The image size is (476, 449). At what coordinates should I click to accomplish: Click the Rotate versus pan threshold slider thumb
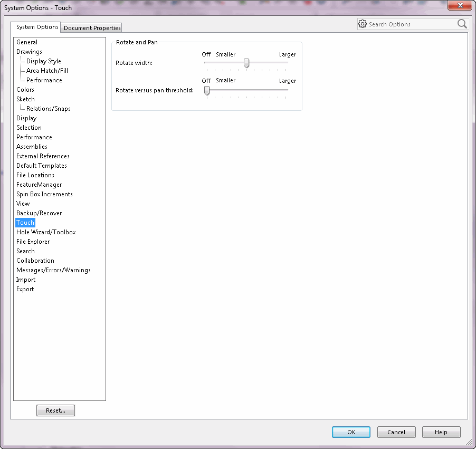[x=207, y=90]
